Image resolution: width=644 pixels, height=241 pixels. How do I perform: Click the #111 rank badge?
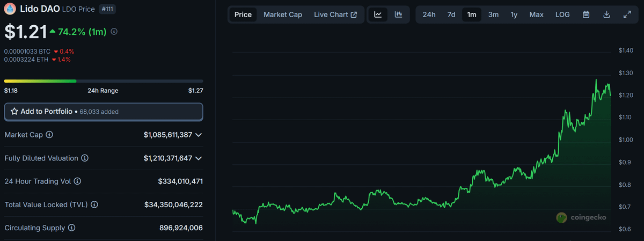108,9
